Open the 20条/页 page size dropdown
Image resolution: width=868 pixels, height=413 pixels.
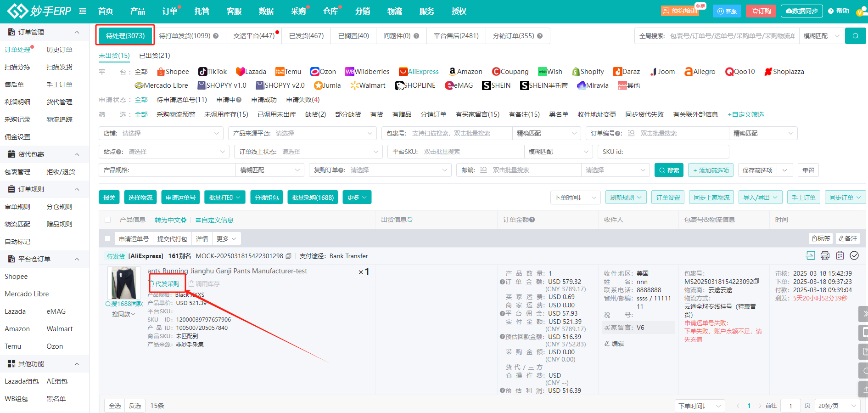point(838,406)
